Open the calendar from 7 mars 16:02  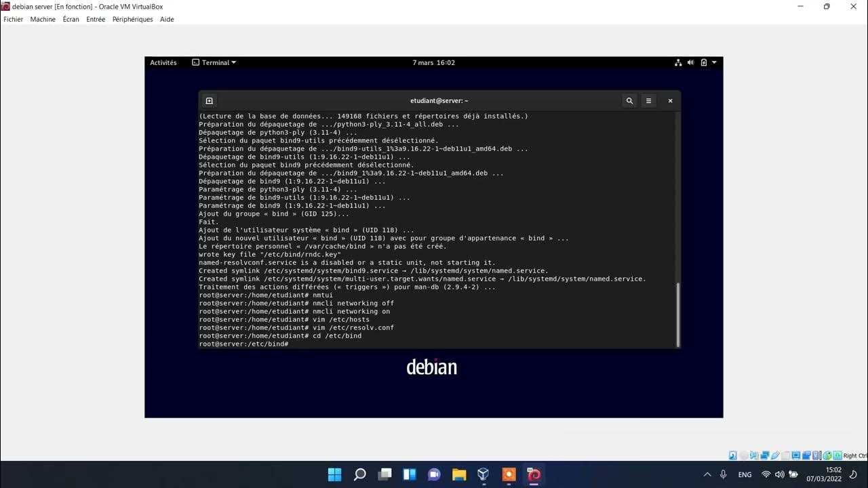click(x=434, y=62)
